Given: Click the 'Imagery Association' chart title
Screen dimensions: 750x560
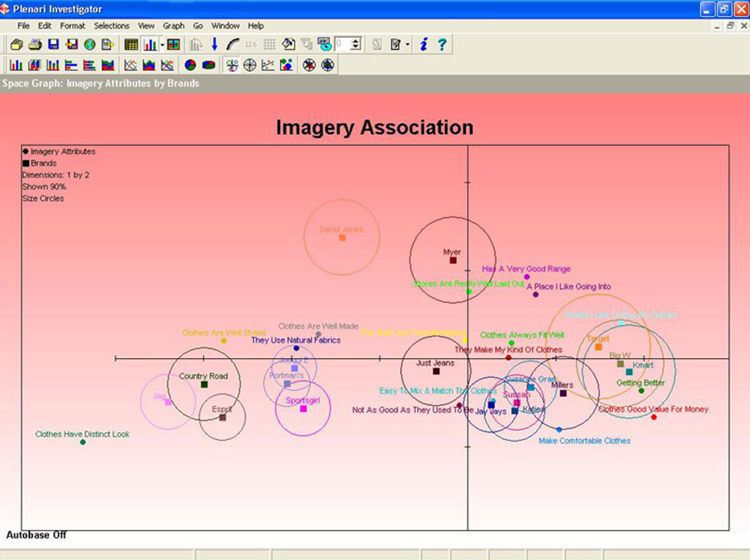Looking at the screenshot, I should [374, 127].
